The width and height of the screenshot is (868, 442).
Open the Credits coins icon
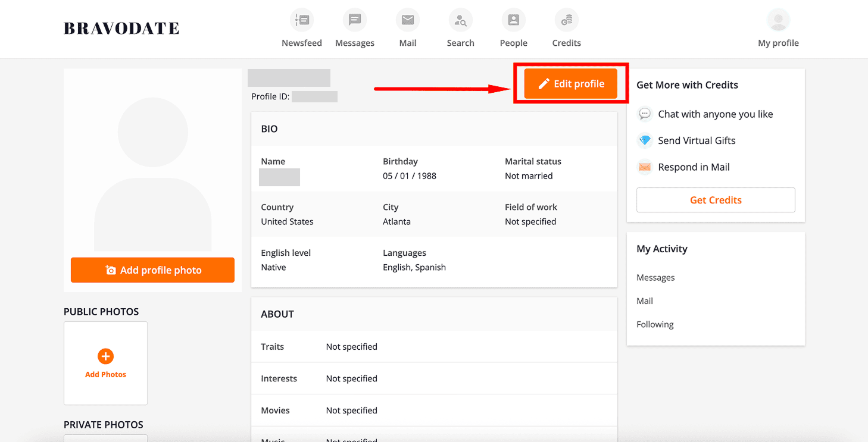[566, 19]
